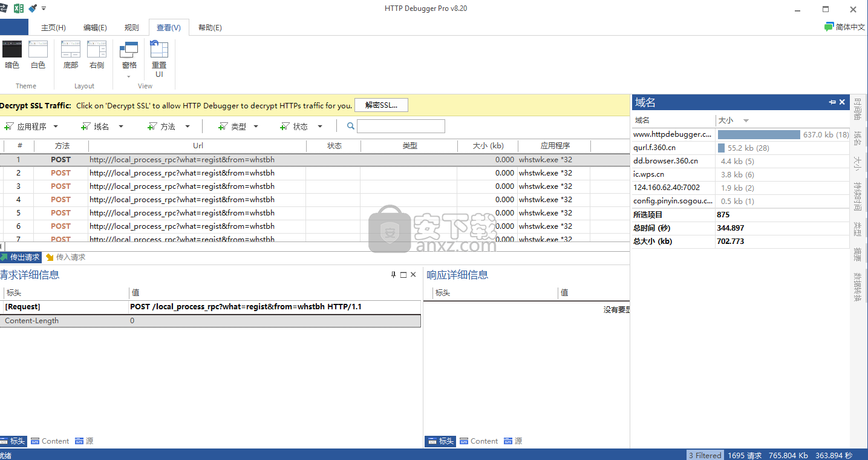Pin the 域名 side panel
Screen dimensions: 868x460
pos(832,102)
